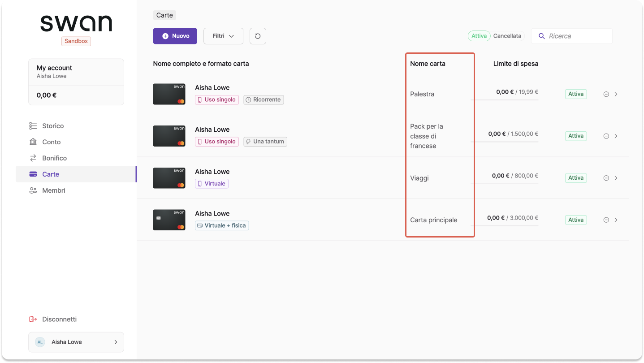Open the Viaggi card details chevron
The image size is (644, 363).
point(616,178)
